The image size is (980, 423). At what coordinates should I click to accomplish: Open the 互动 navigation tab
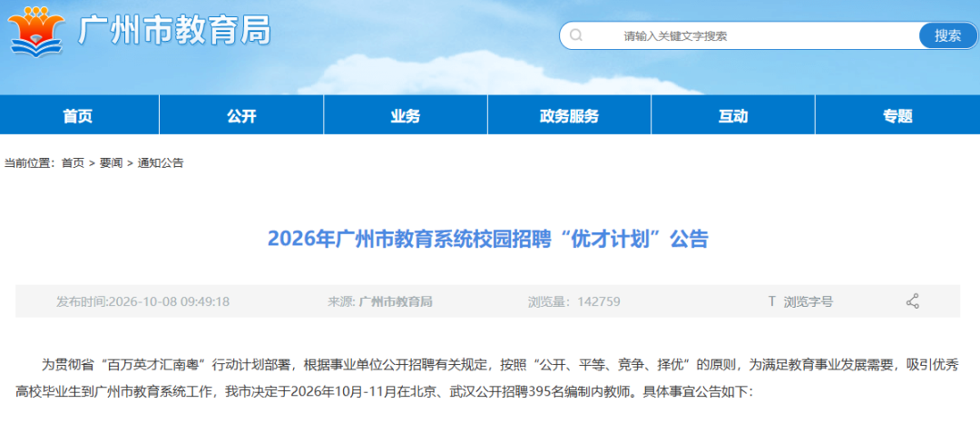click(733, 115)
